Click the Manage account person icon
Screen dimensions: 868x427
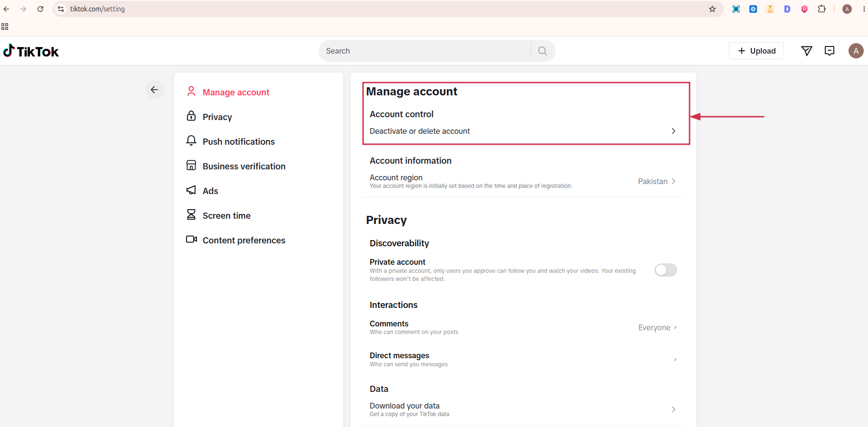[191, 91]
